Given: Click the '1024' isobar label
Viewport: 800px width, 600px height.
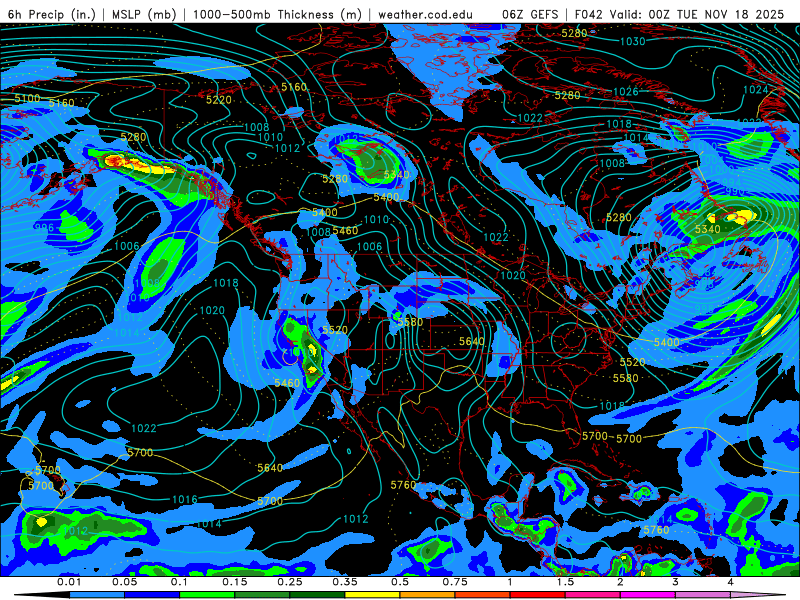Looking at the screenshot, I should pyautogui.click(x=756, y=90).
